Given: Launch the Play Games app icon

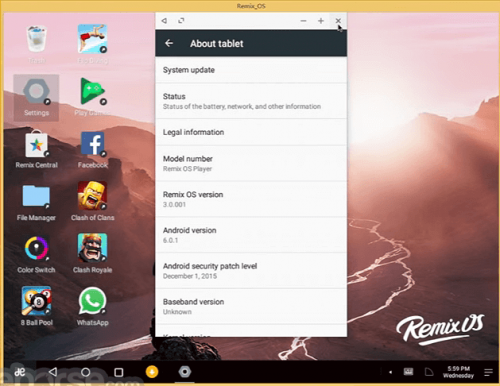Looking at the screenshot, I should pos(93,92).
